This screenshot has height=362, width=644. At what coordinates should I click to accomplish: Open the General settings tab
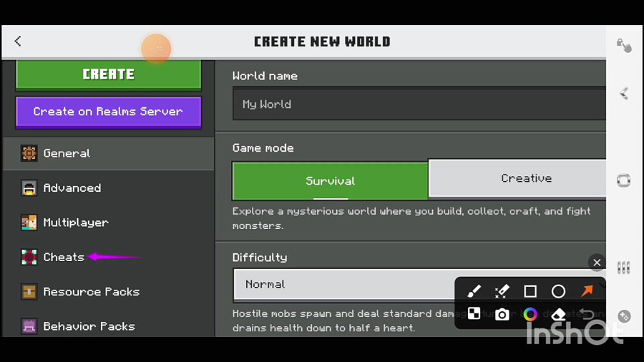[109, 154]
